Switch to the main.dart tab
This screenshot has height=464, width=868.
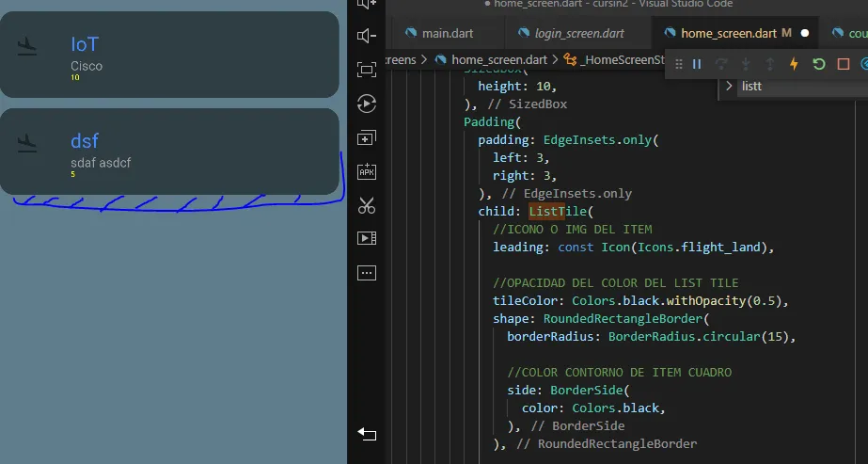click(448, 33)
